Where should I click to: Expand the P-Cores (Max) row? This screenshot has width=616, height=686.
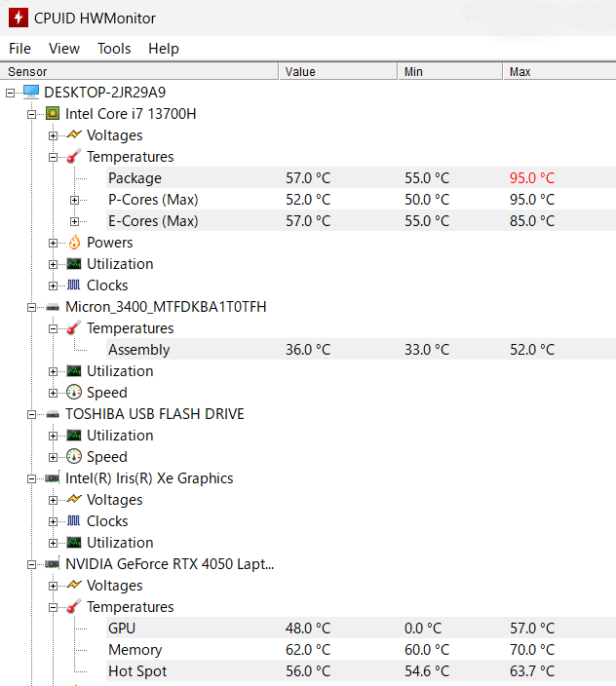[x=74, y=200]
